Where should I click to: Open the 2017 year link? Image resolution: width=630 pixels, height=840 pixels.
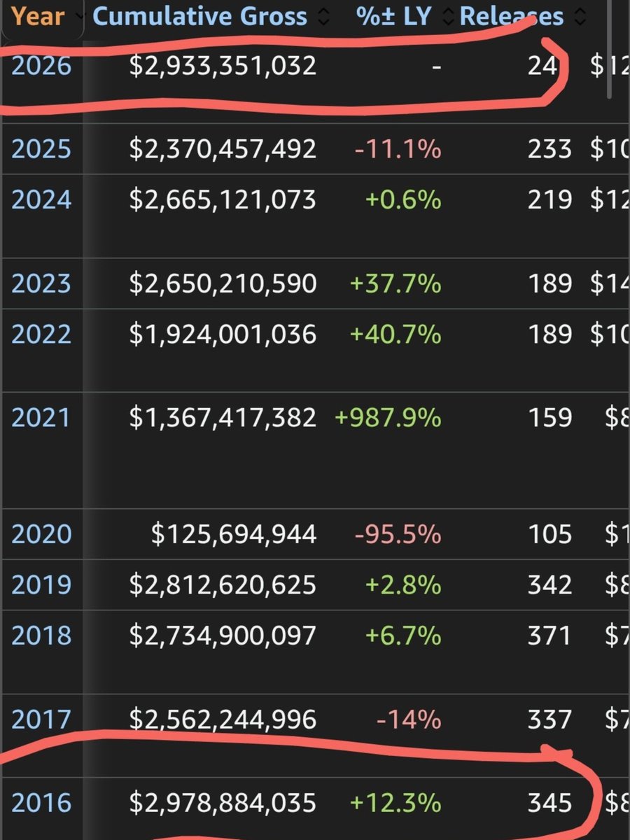click(x=41, y=719)
